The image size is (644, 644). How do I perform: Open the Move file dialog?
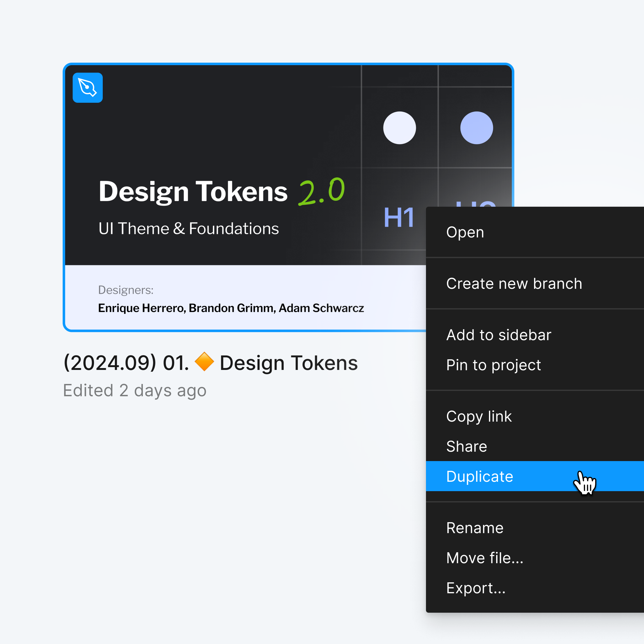tap(485, 558)
